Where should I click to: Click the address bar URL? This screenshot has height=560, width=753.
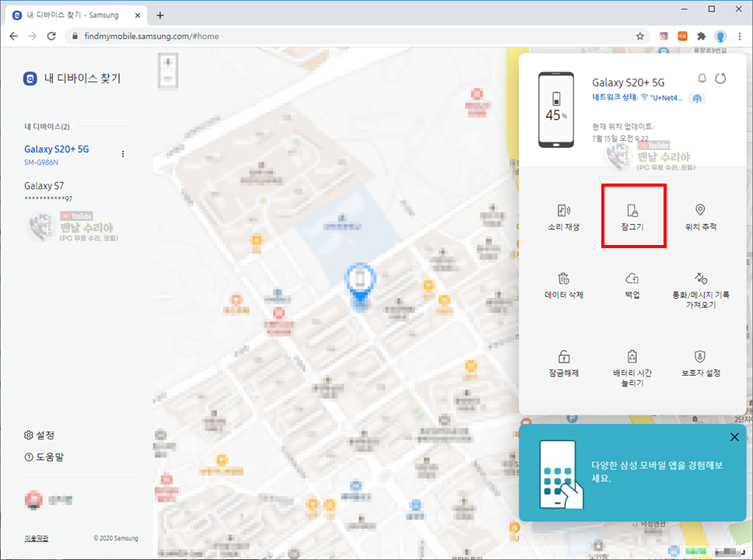tap(151, 36)
